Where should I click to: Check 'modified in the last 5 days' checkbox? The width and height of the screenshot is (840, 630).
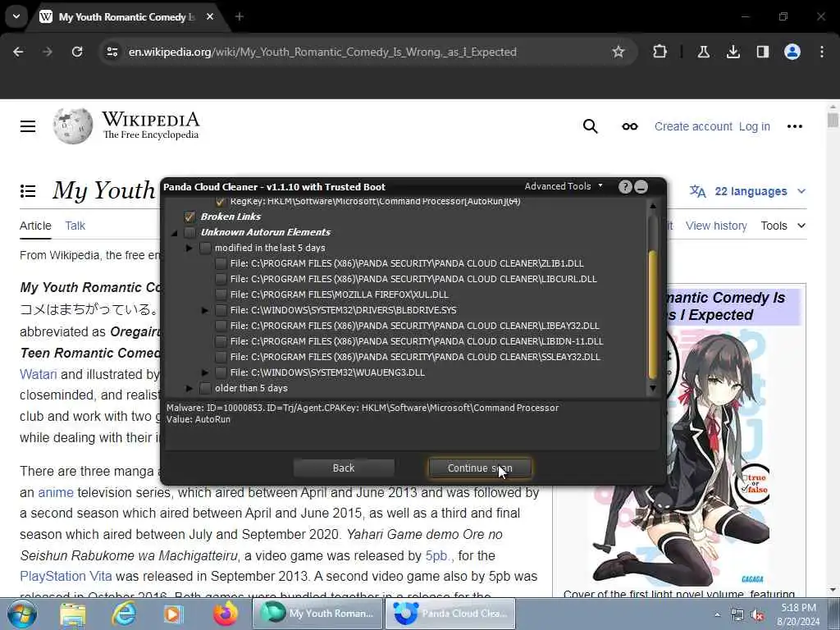point(205,248)
